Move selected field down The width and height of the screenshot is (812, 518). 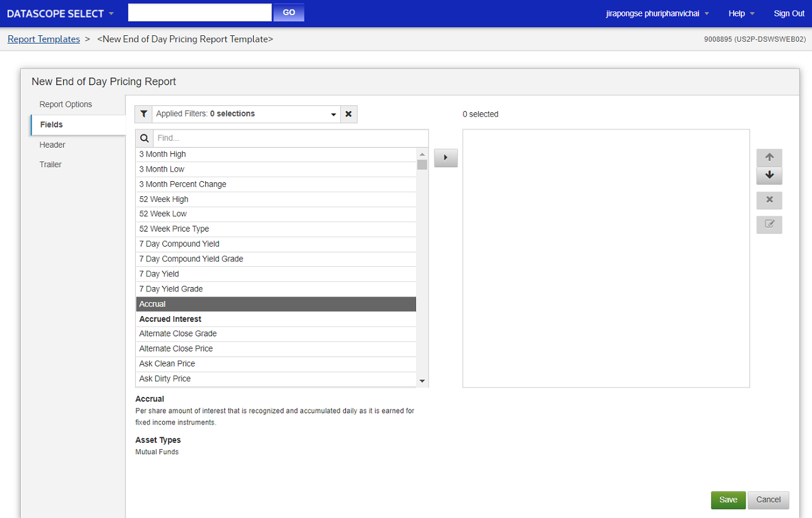tap(769, 175)
